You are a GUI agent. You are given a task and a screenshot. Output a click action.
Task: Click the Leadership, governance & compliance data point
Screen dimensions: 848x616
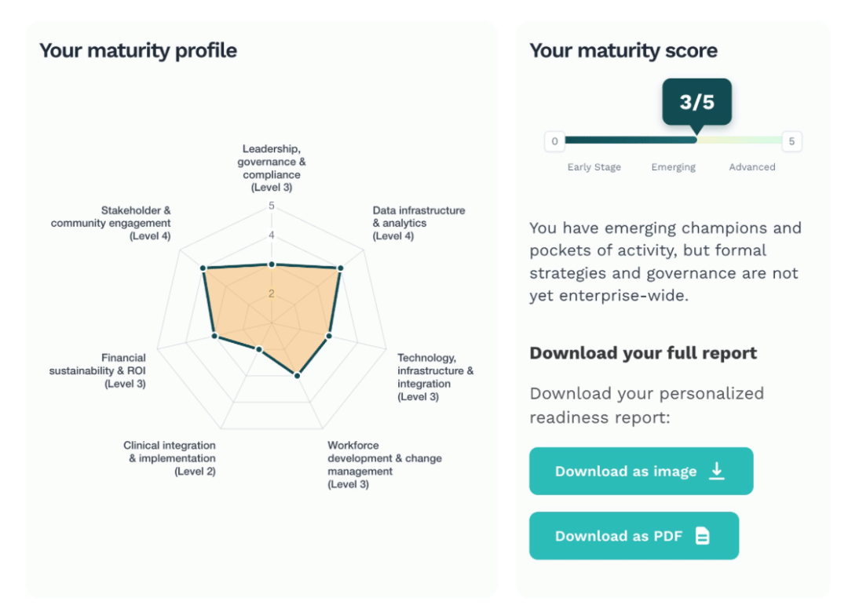click(272, 264)
